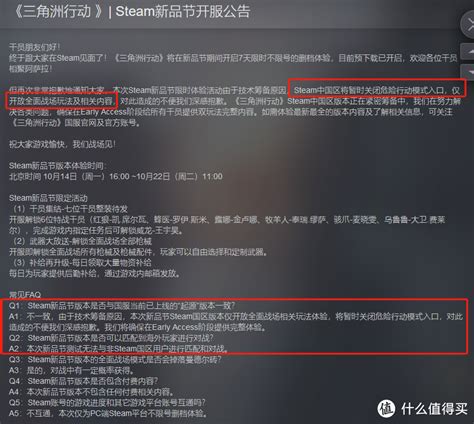This screenshot has width=474, height=424.
Task: Click the 北京时间 10月14日 schedule line
Action: (x=116, y=176)
